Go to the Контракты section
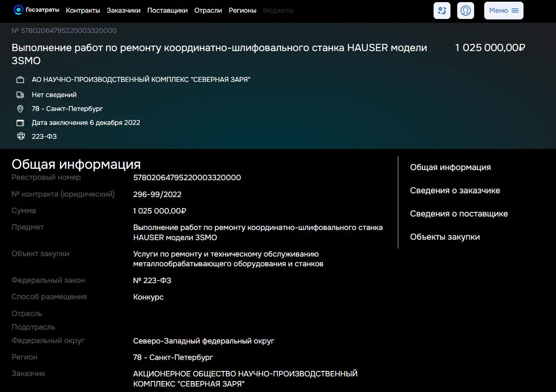Viewport: 556px width, 392px height. (83, 11)
